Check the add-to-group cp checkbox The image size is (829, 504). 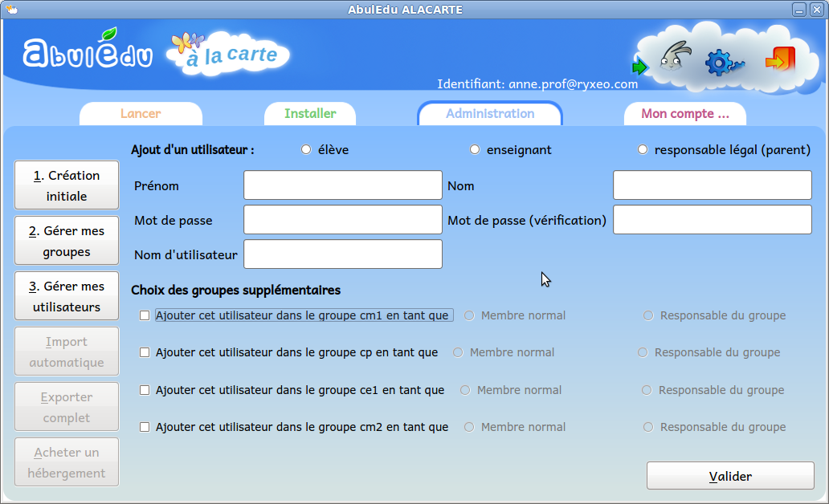click(145, 352)
